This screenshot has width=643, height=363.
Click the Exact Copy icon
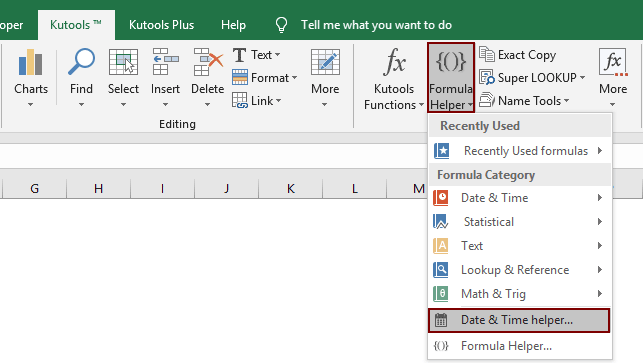tap(487, 55)
